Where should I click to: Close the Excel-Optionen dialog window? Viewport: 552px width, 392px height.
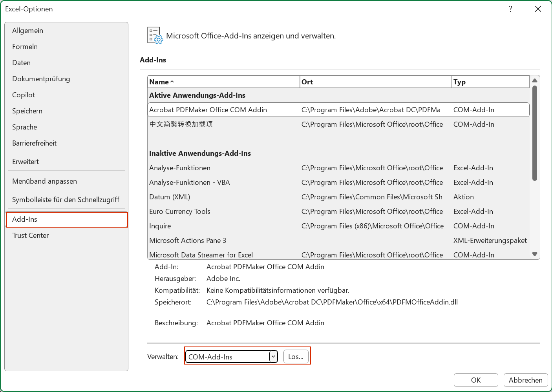538,9
